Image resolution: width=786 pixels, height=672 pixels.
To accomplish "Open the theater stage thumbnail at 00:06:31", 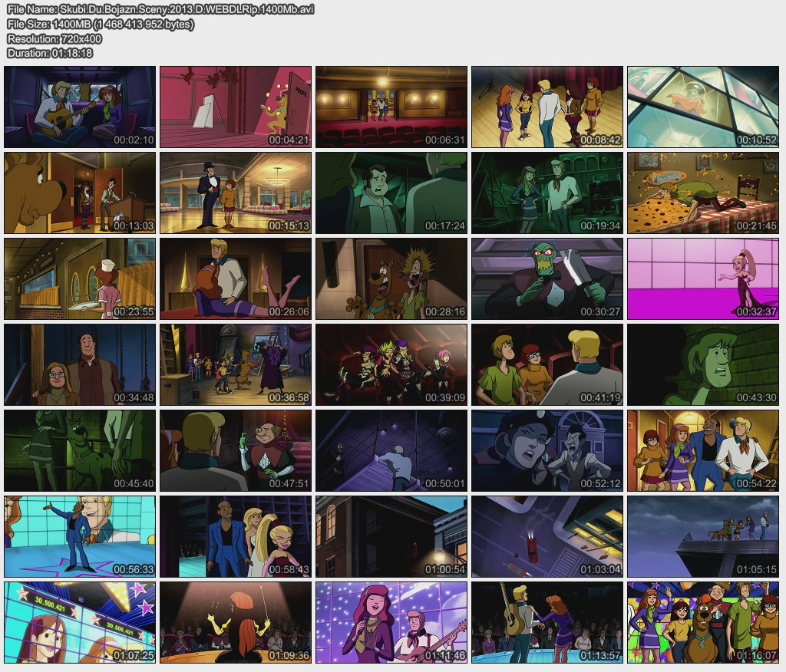I will [391, 107].
